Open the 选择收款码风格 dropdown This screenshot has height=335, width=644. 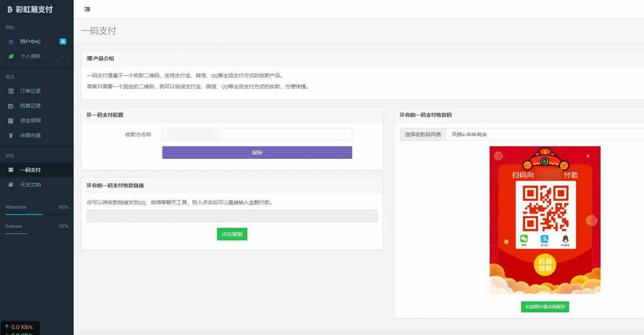[545, 134]
